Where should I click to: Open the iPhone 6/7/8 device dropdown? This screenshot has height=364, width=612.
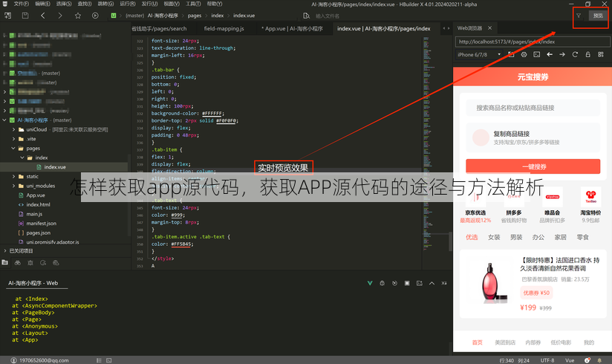click(x=479, y=55)
